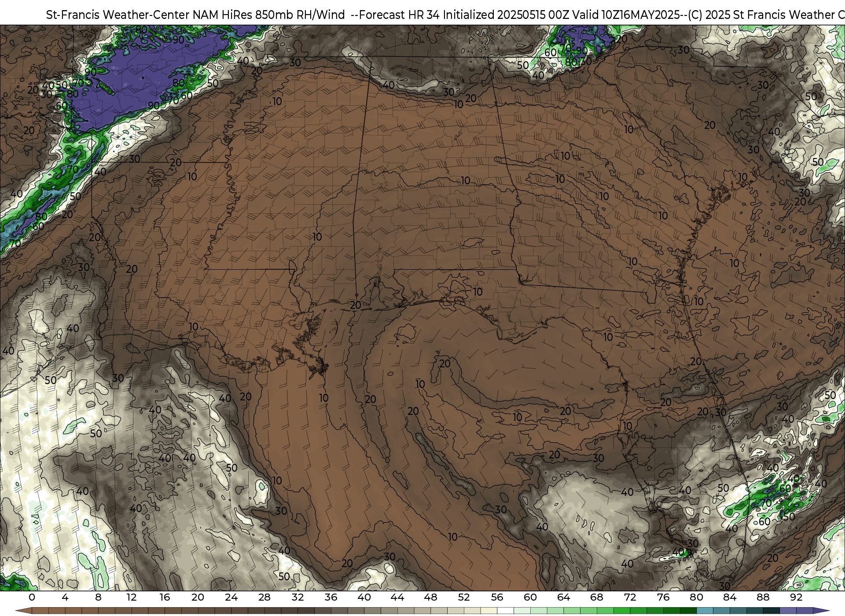Click the colorbar legend label 0
This screenshot has height=616, width=845.
click(x=32, y=598)
